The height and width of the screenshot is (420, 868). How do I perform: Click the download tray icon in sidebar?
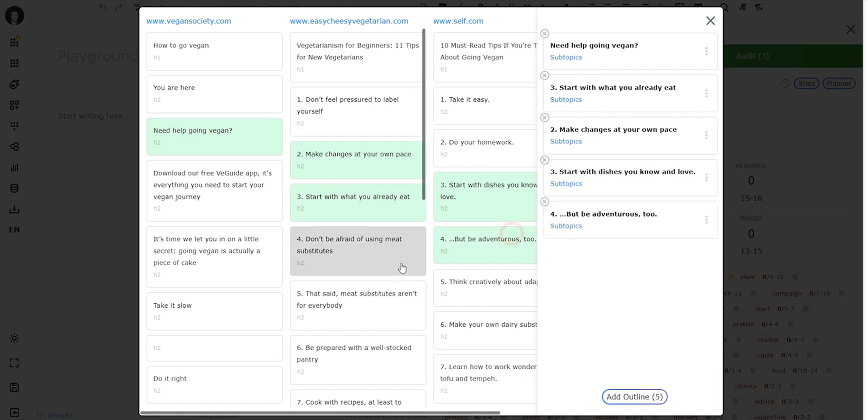tap(14, 209)
